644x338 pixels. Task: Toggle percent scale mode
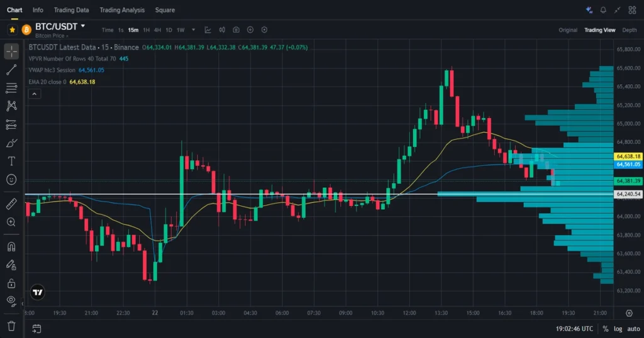pyautogui.click(x=606, y=329)
